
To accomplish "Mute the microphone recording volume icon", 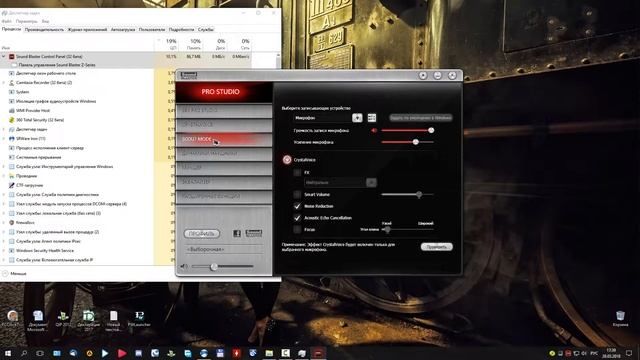I will (x=374, y=131).
